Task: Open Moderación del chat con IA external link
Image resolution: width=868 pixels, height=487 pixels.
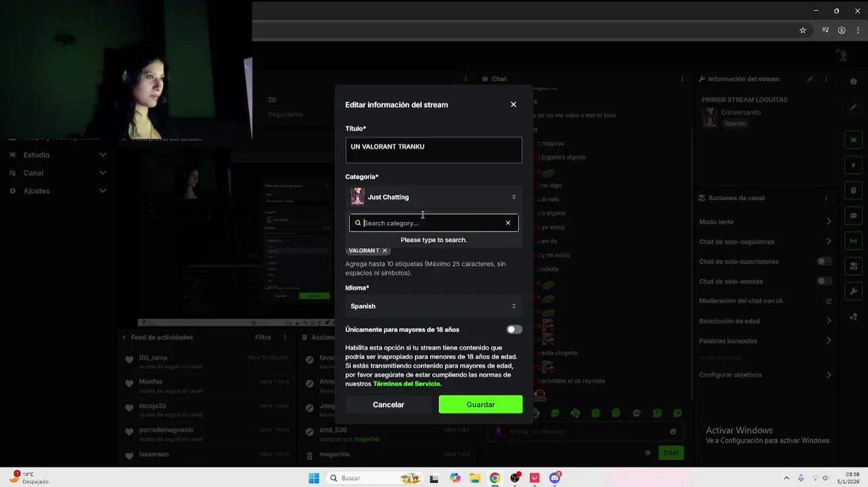Action: (x=829, y=301)
